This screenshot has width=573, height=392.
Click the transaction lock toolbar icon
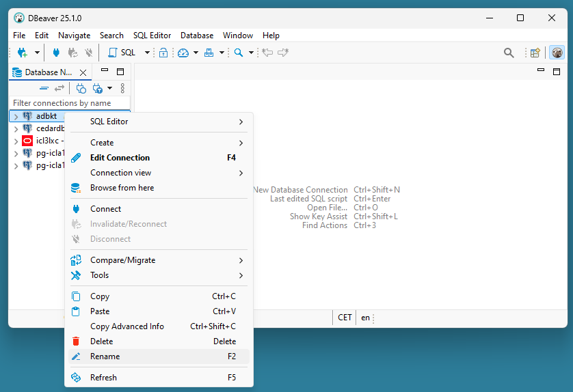tap(163, 53)
